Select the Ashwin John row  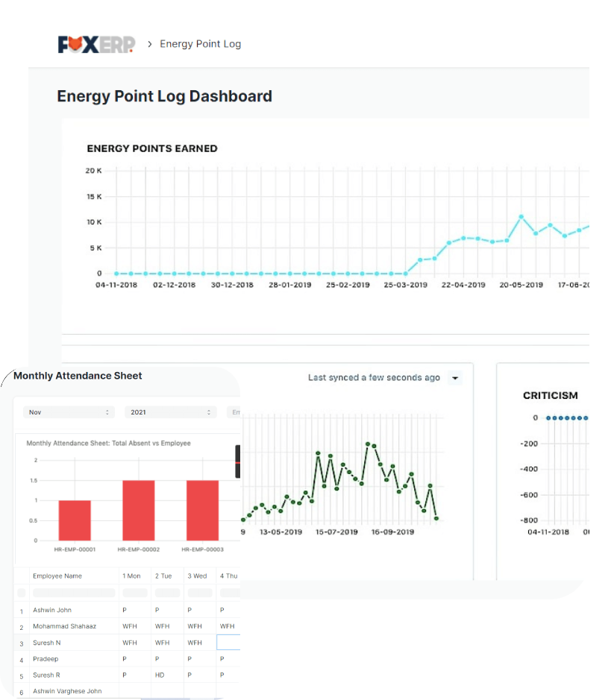coord(52,610)
